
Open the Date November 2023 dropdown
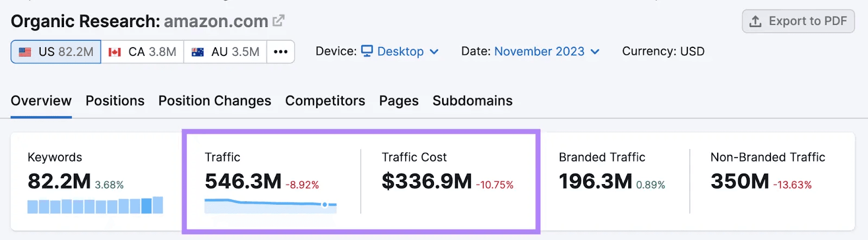point(547,52)
